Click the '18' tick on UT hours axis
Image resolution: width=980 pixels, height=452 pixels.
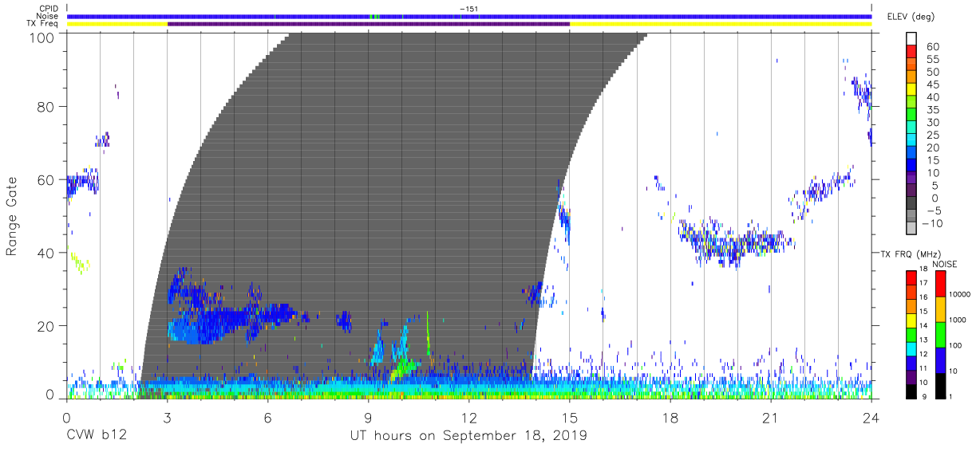(670, 417)
